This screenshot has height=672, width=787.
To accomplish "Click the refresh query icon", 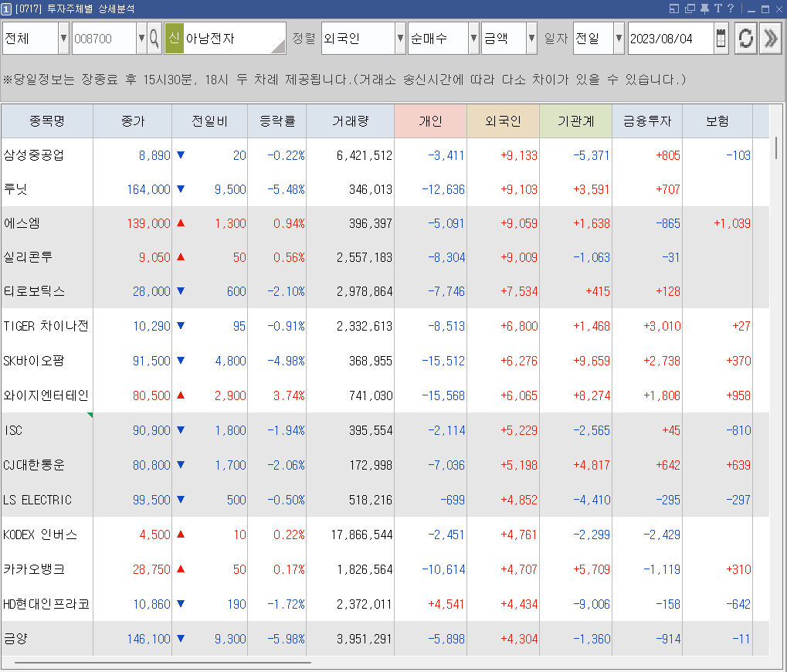I will (x=745, y=38).
